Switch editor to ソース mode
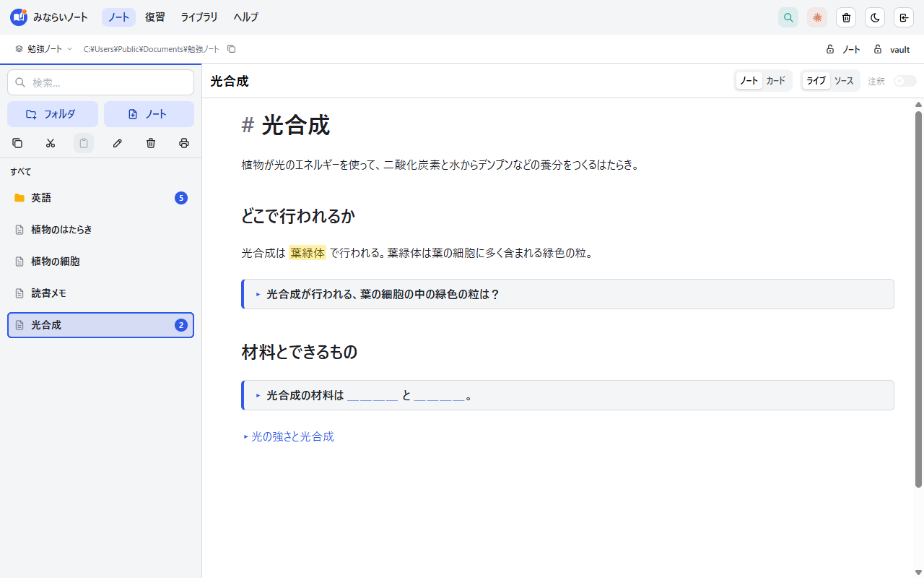 [844, 81]
